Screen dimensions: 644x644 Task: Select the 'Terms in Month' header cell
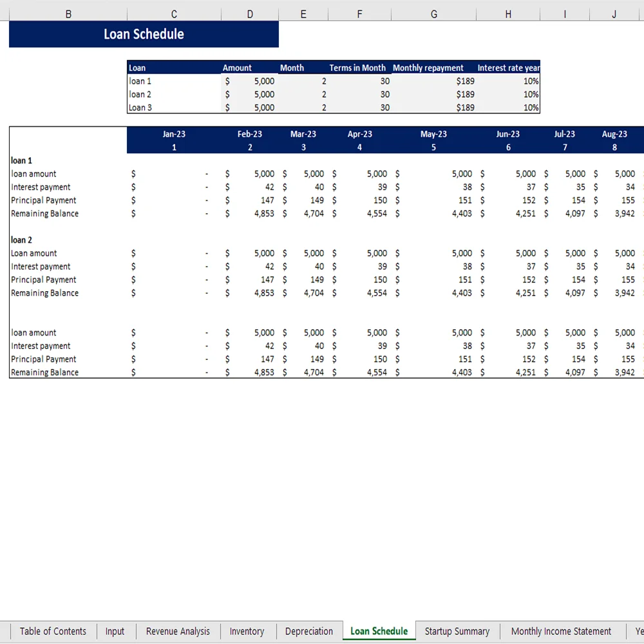[x=359, y=68]
